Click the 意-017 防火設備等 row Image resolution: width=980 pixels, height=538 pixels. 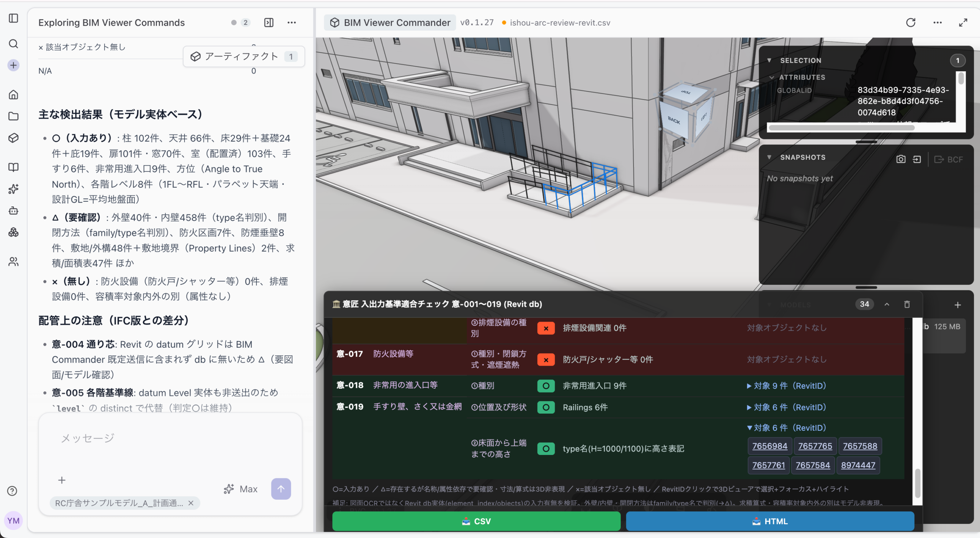click(618, 360)
